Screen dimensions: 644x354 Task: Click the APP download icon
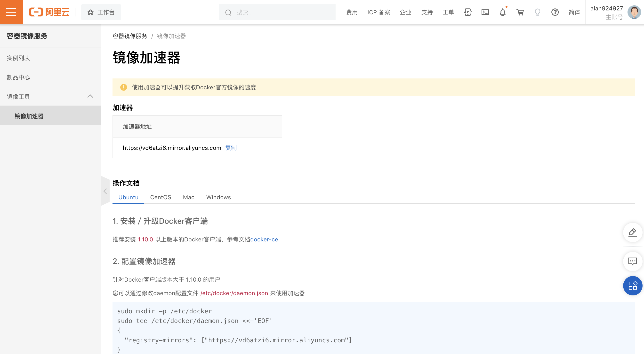(468, 12)
